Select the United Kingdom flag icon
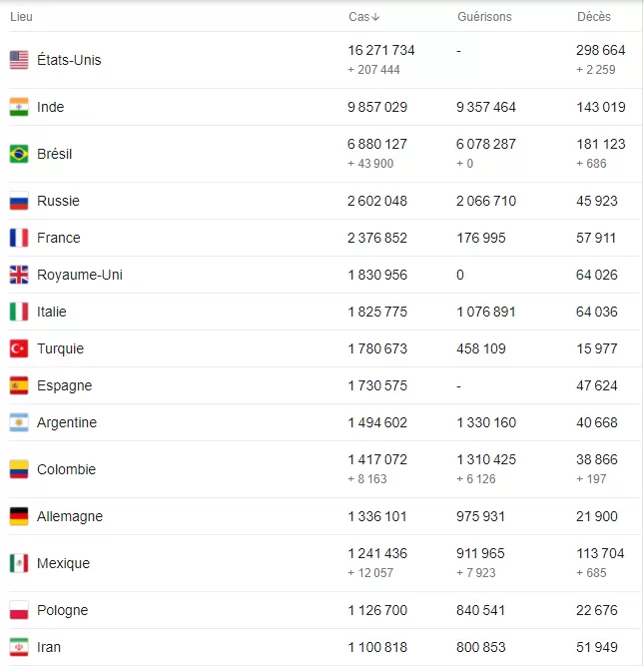Screen dimensions: 644x666 point(19,275)
